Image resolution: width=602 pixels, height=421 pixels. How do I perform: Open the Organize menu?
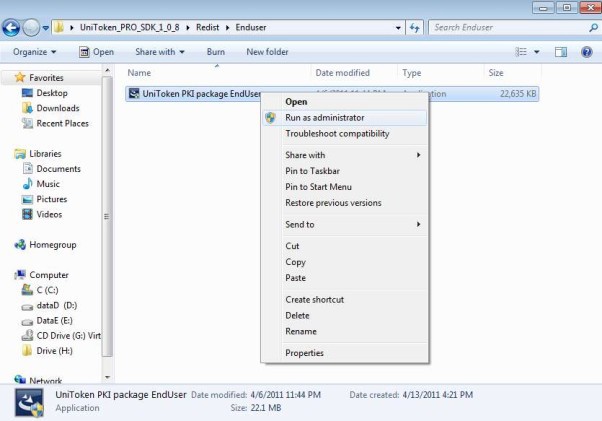pyautogui.click(x=35, y=52)
